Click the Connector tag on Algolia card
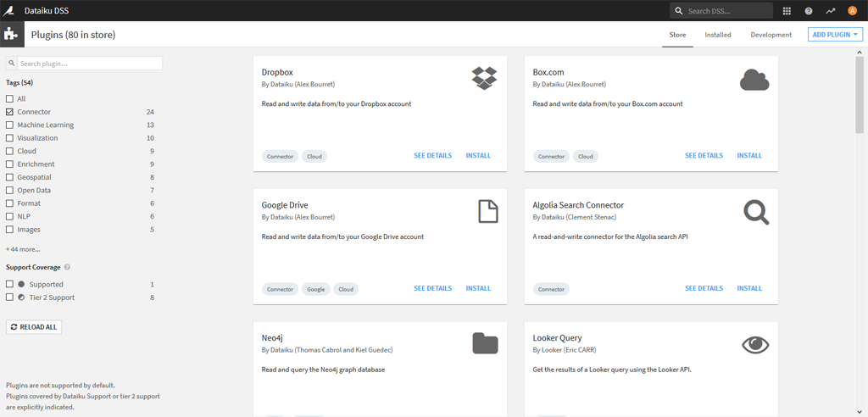 551,289
